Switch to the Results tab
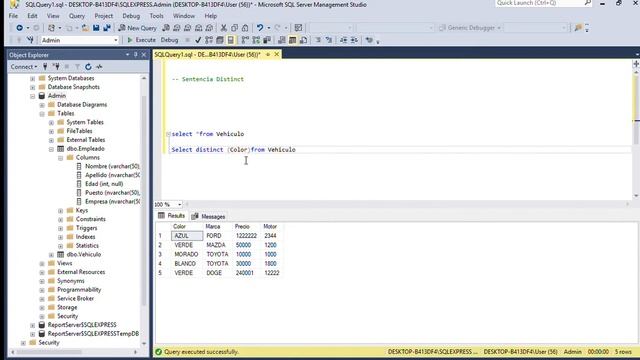This screenshot has height=360, width=640. click(x=172, y=216)
